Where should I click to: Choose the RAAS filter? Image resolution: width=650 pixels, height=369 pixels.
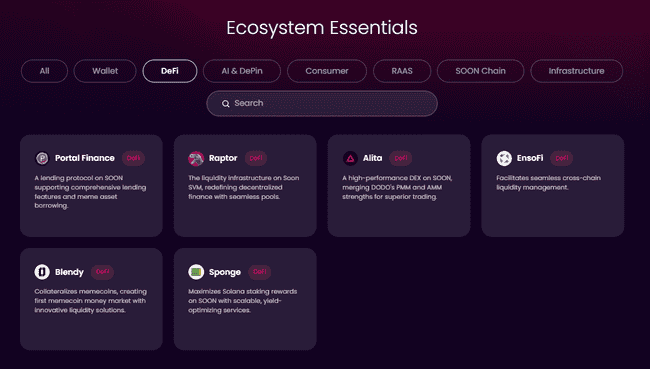point(402,71)
